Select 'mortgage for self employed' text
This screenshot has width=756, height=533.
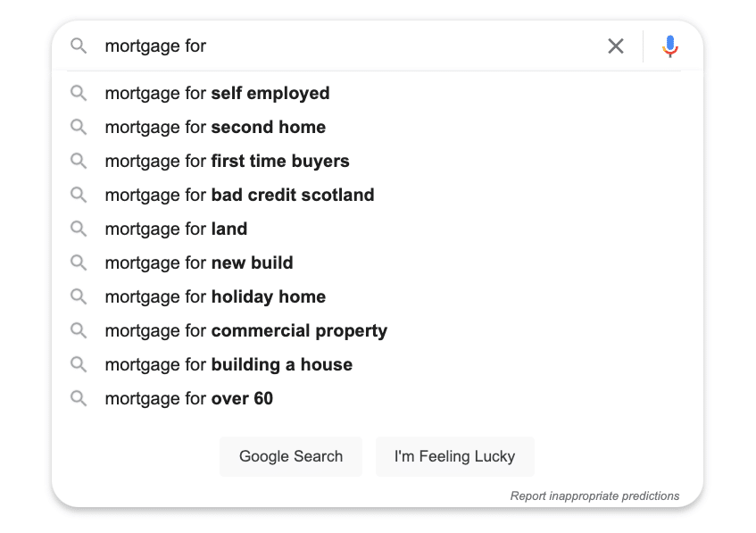tap(217, 93)
